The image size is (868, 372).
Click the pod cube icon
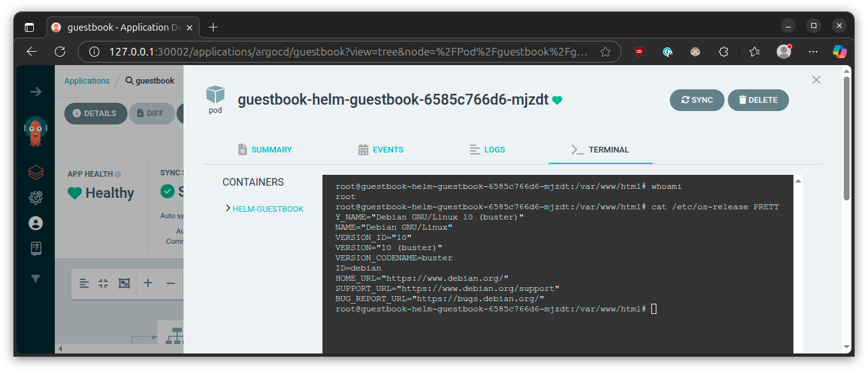(x=215, y=94)
